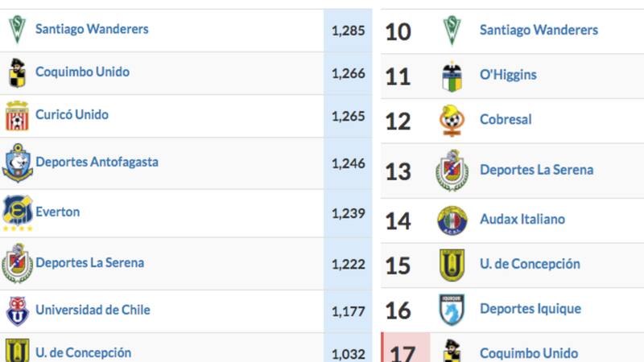Click the Universidad de Chile owl crest

coord(17,311)
